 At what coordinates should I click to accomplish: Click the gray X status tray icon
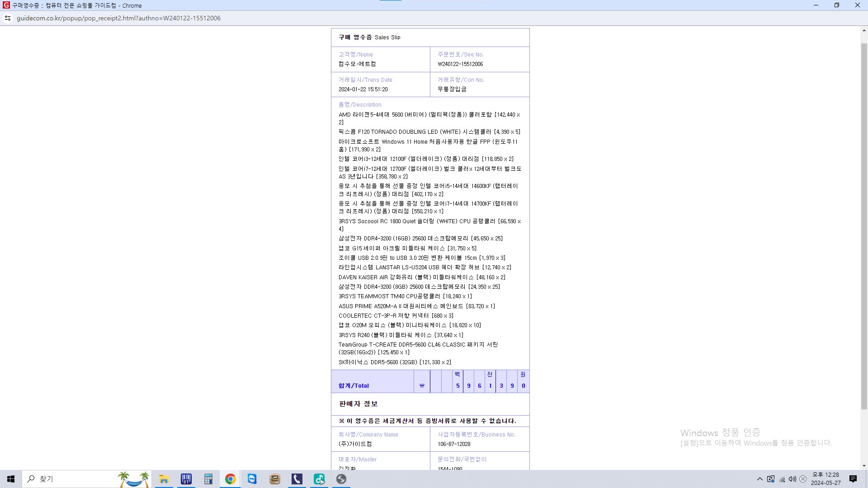803,479
